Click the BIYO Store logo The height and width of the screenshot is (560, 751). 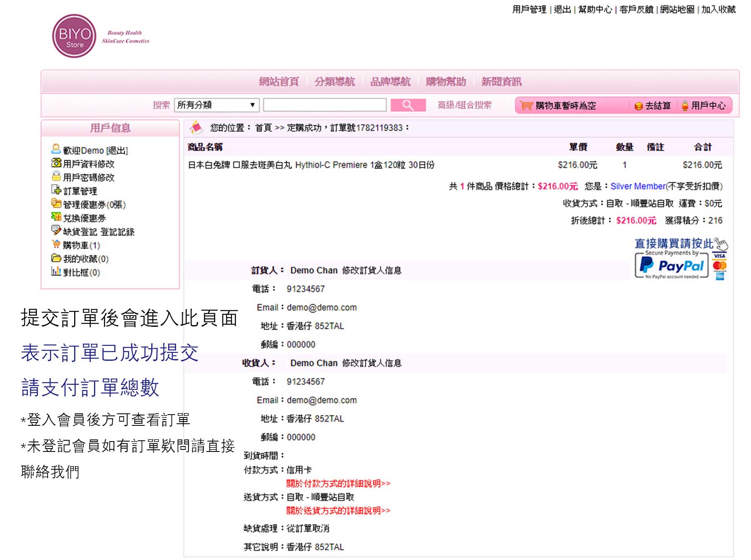coord(75,36)
